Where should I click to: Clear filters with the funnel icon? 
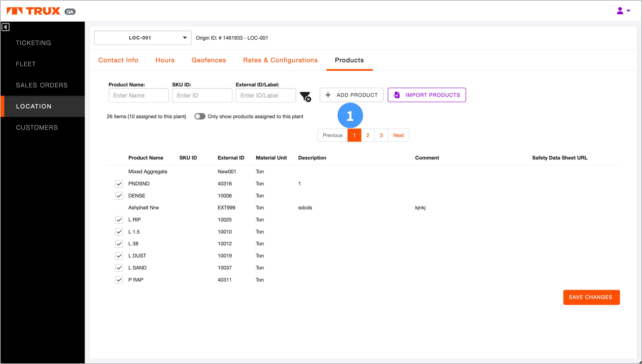(x=305, y=96)
